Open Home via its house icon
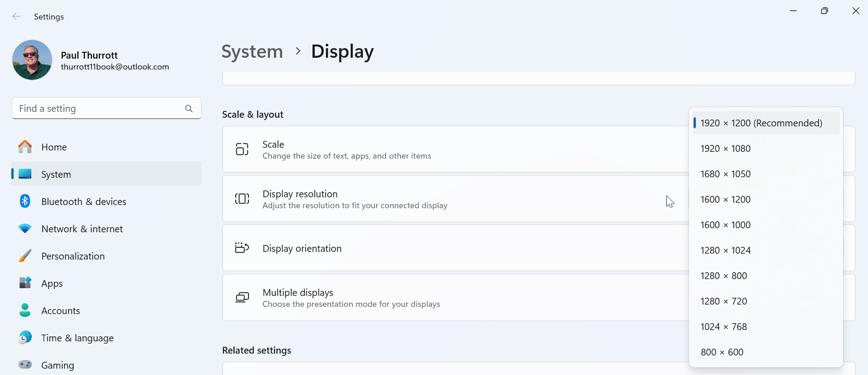Image resolution: width=868 pixels, height=375 pixels. point(25,147)
